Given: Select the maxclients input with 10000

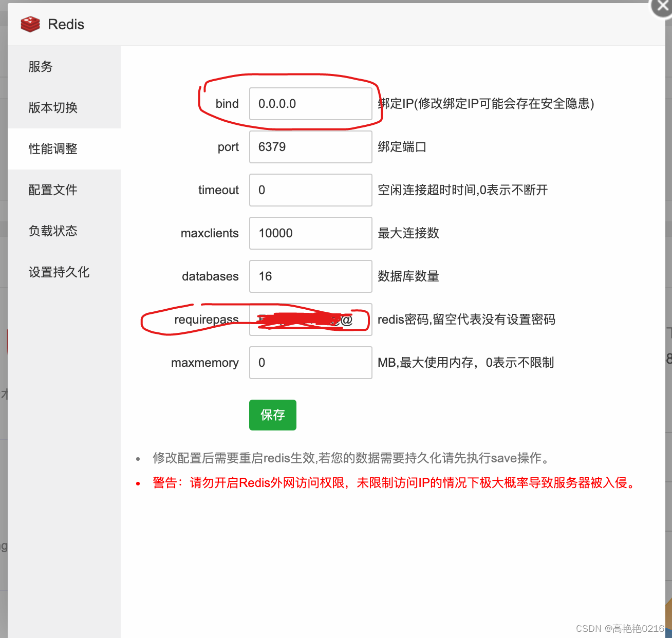Looking at the screenshot, I should click(x=311, y=233).
